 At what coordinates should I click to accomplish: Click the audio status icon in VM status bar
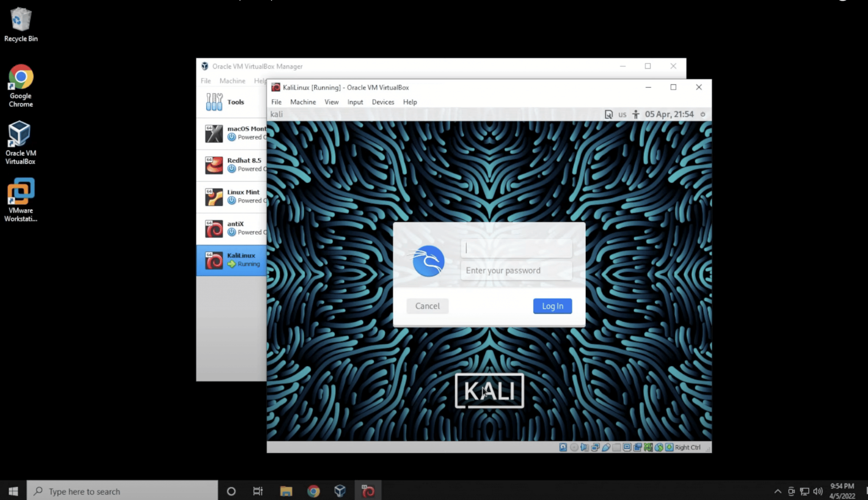(x=584, y=447)
